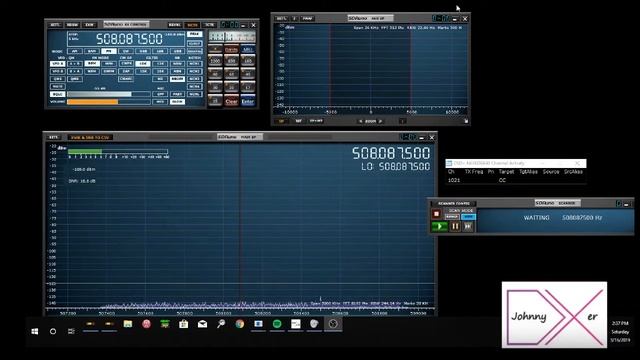This screenshot has width=640, height=360.
Task: Click the red Clear key on keypad
Action: 231,101
